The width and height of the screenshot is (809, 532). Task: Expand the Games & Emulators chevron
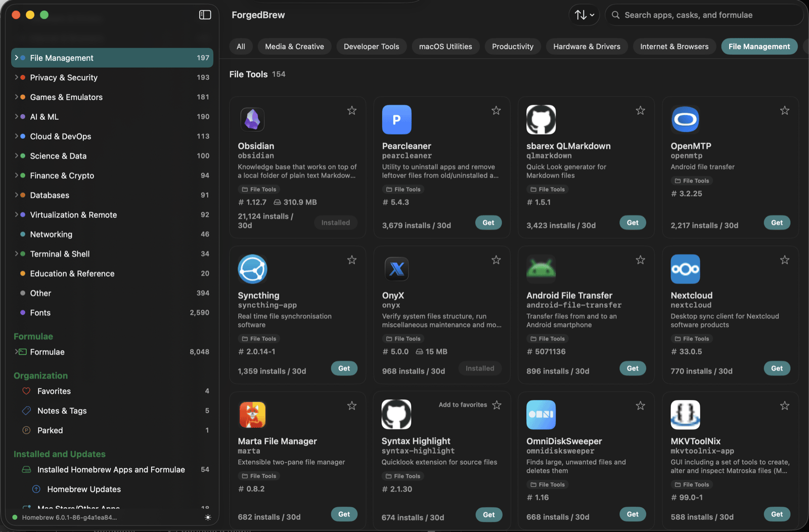point(16,97)
